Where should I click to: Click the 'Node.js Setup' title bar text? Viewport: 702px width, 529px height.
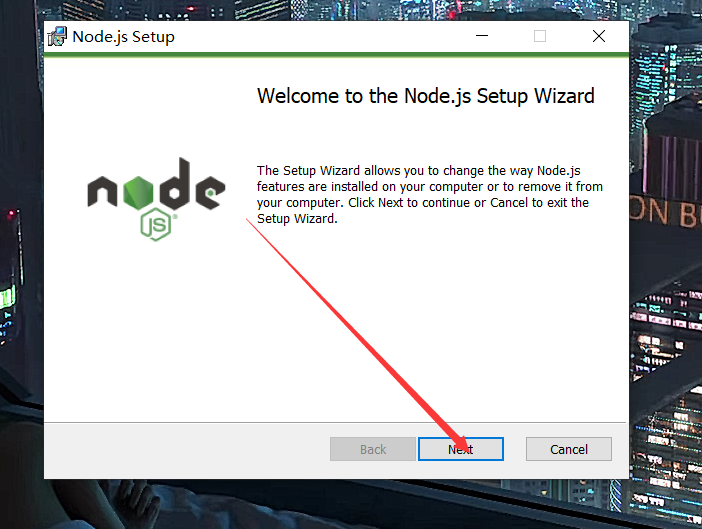pos(124,37)
